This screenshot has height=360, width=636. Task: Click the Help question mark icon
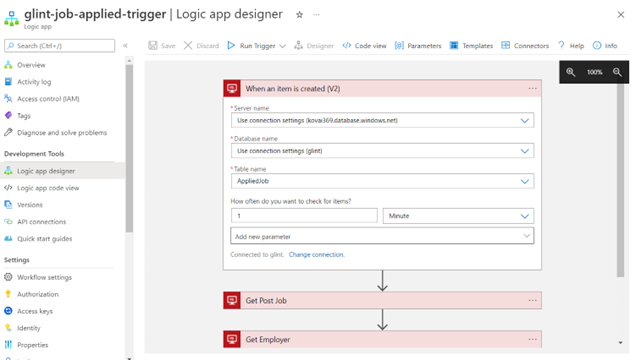[561, 45]
